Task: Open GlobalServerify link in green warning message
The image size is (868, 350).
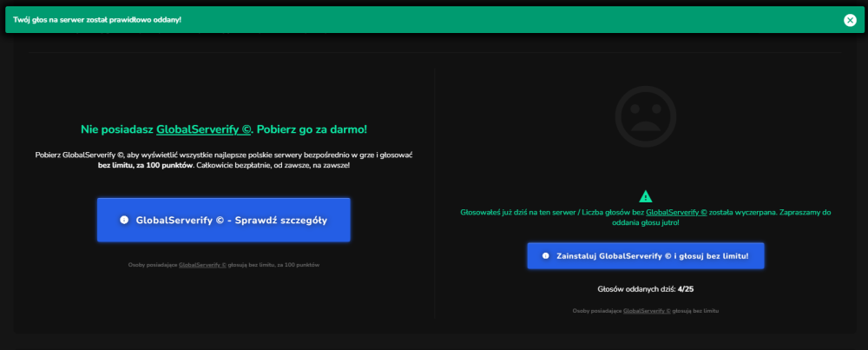Action: click(x=676, y=212)
